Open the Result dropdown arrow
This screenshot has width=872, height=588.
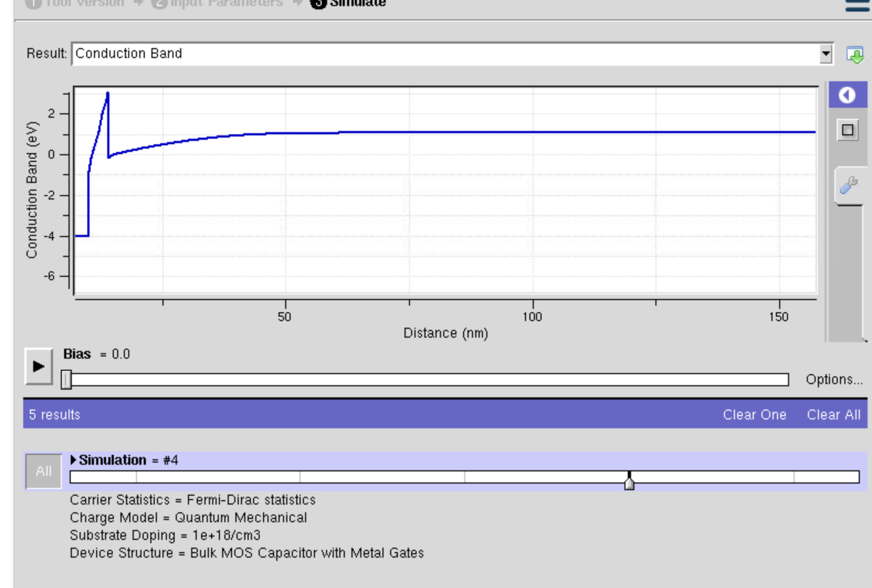[826, 54]
